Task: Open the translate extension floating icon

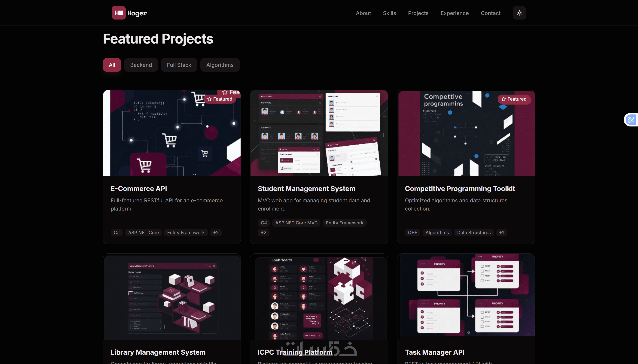Action: pyautogui.click(x=631, y=120)
